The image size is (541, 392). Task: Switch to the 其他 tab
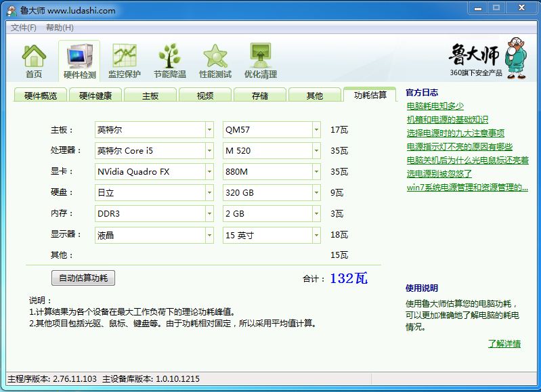[315, 95]
